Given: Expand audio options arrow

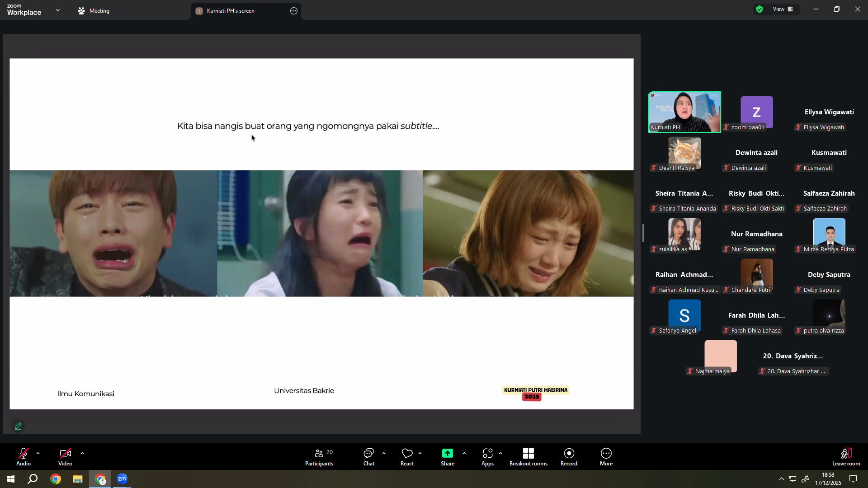Looking at the screenshot, I should (x=38, y=453).
